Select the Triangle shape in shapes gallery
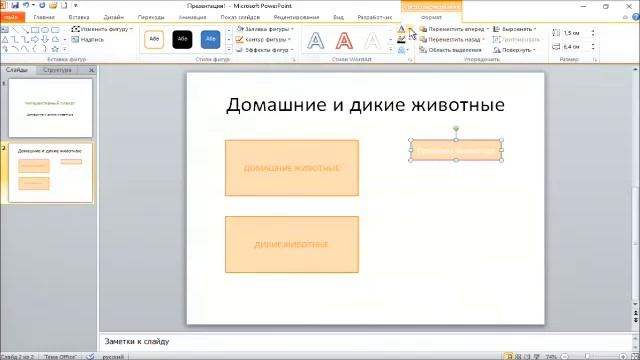640x360 pixels. coord(5,40)
